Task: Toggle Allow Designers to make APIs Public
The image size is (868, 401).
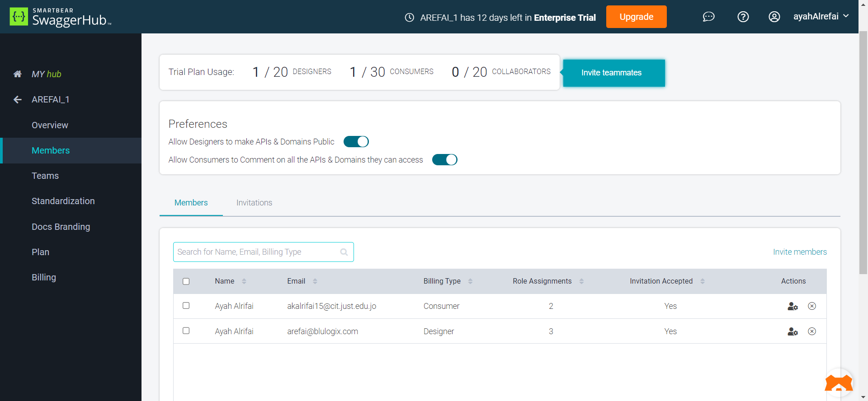Action: pos(356,142)
